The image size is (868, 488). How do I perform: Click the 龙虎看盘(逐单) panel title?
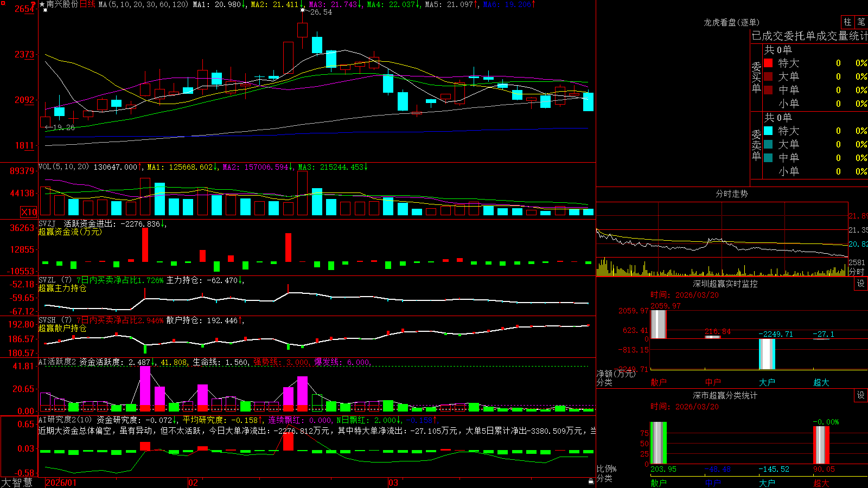tap(731, 22)
